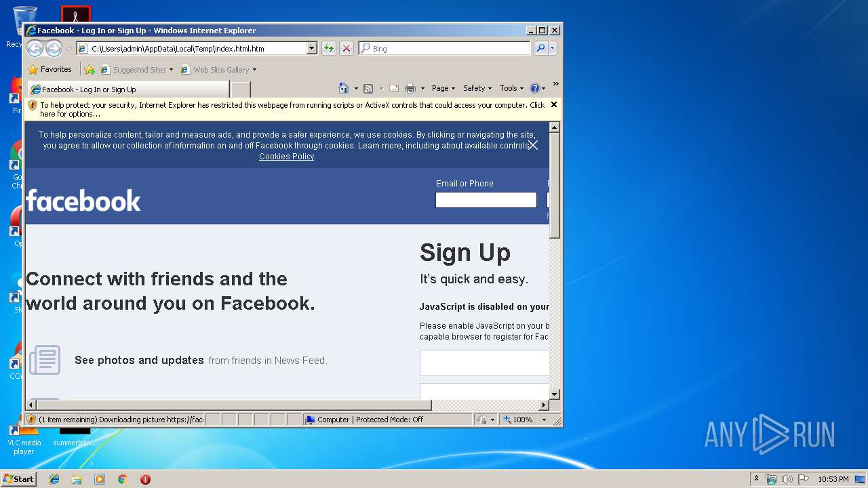The height and width of the screenshot is (488, 868).
Task: Click the facebook logo
Action: click(x=83, y=201)
